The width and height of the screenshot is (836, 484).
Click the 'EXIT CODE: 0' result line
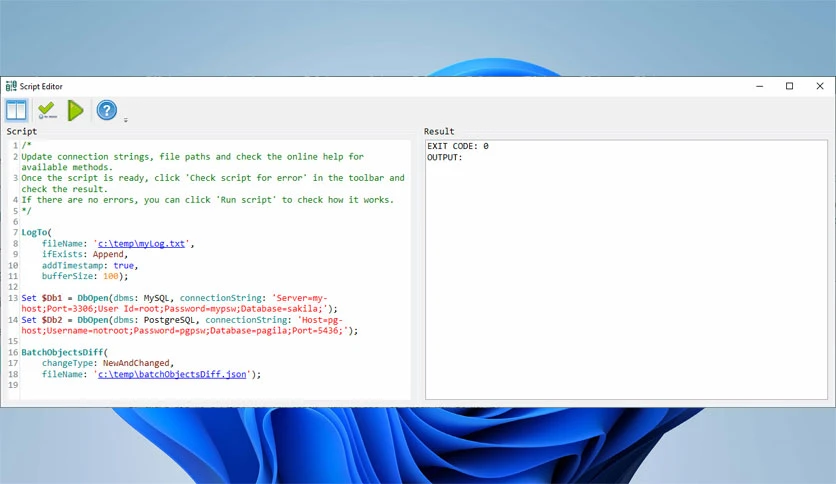pos(457,146)
